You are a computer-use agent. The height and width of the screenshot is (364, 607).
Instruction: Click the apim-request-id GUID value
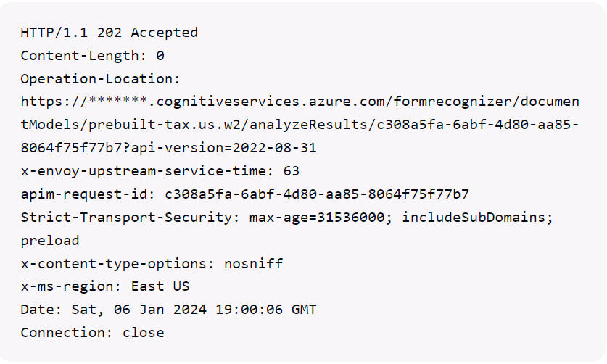[x=317, y=194]
